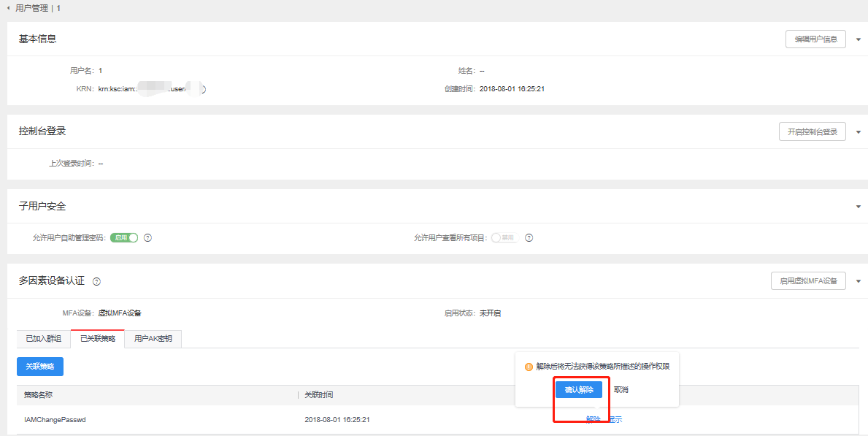This screenshot has width=868, height=436.
Task: Open the 用户AK密钥 tab
Action: [153, 339]
